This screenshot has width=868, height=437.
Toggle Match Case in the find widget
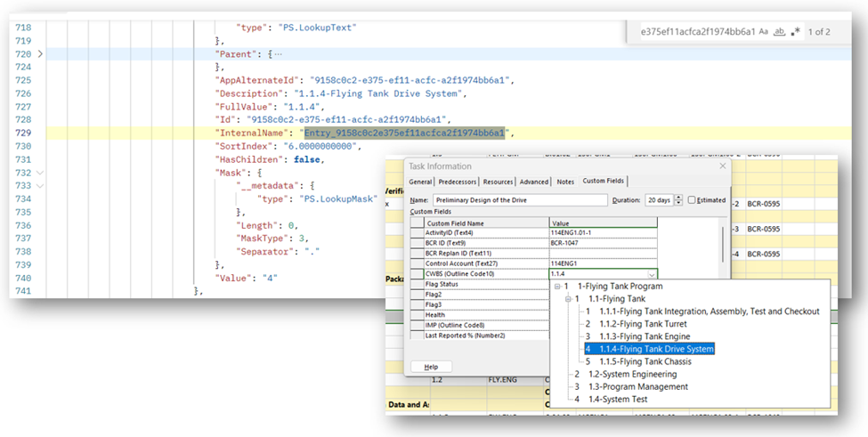click(763, 31)
